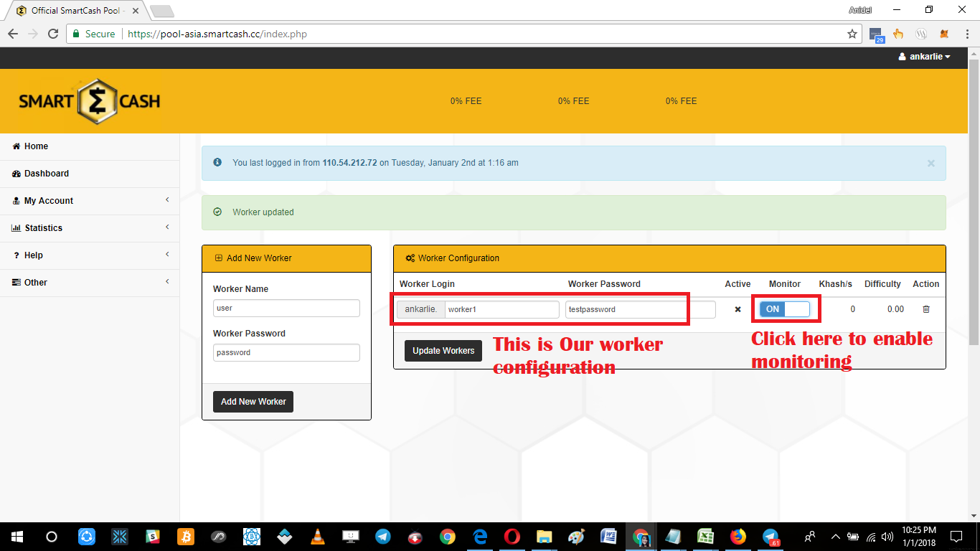Click the Active status x mark for worker1
This screenshot has width=980, height=551.
738,309
